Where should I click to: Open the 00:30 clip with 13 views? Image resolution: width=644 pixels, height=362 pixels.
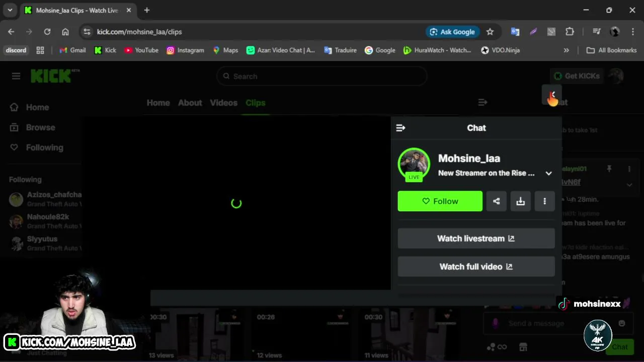click(x=197, y=334)
